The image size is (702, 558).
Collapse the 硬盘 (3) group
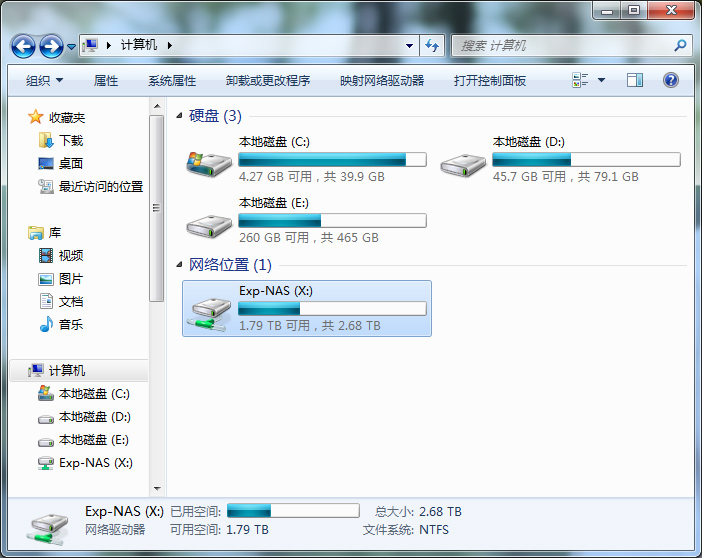click(180, 117)
